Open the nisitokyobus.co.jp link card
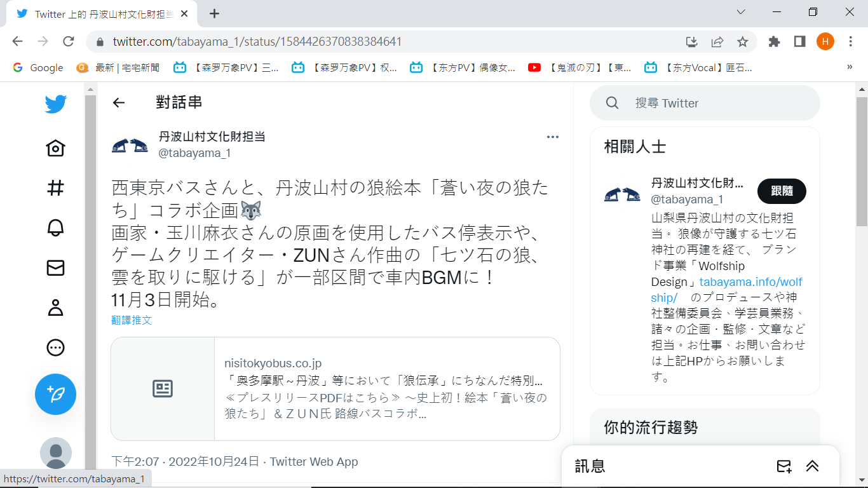The image size is (868, 488). tap(336, 389)
